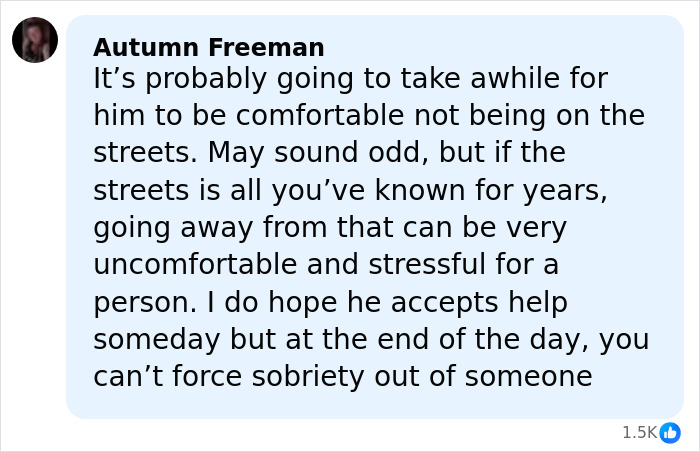Open the Autumn Freeman profile name link
This screenshot has width=700, height=452.
coord(208,47)
